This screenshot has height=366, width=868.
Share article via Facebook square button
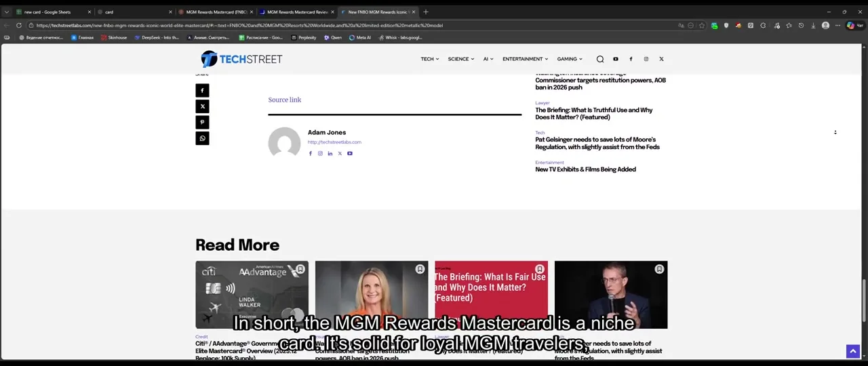pos(202,90)
